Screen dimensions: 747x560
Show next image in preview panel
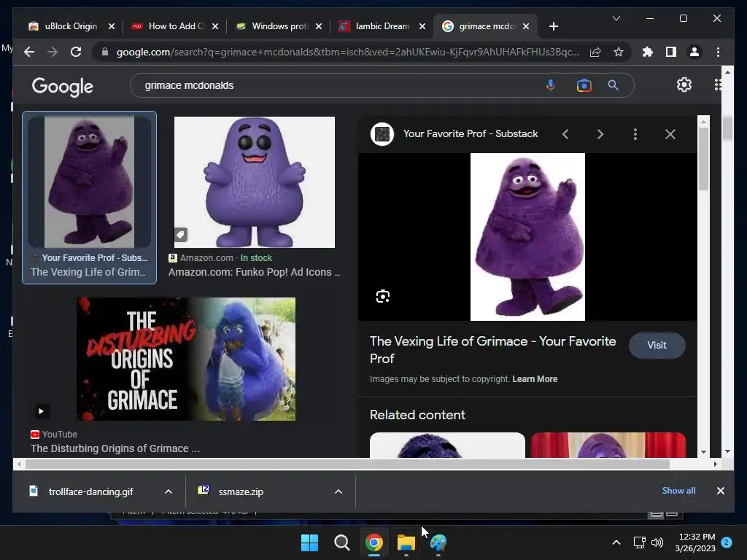click(600, 134)
